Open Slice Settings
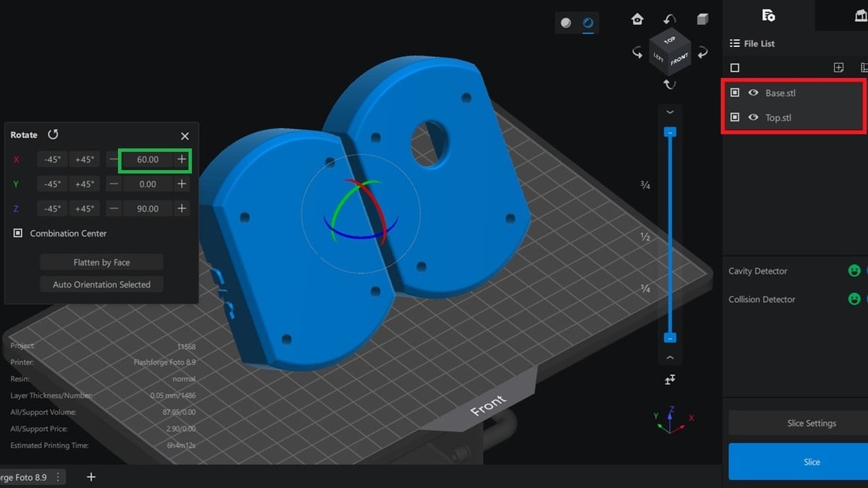Viewport: 868px width, 488px height. (812, 423)
